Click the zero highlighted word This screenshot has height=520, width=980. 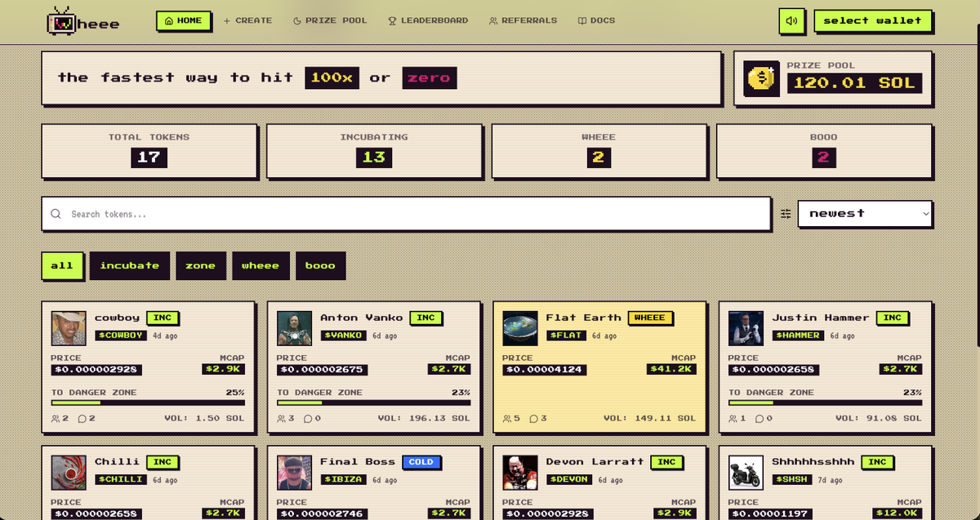pyautogui.click(x=430, y=78)
